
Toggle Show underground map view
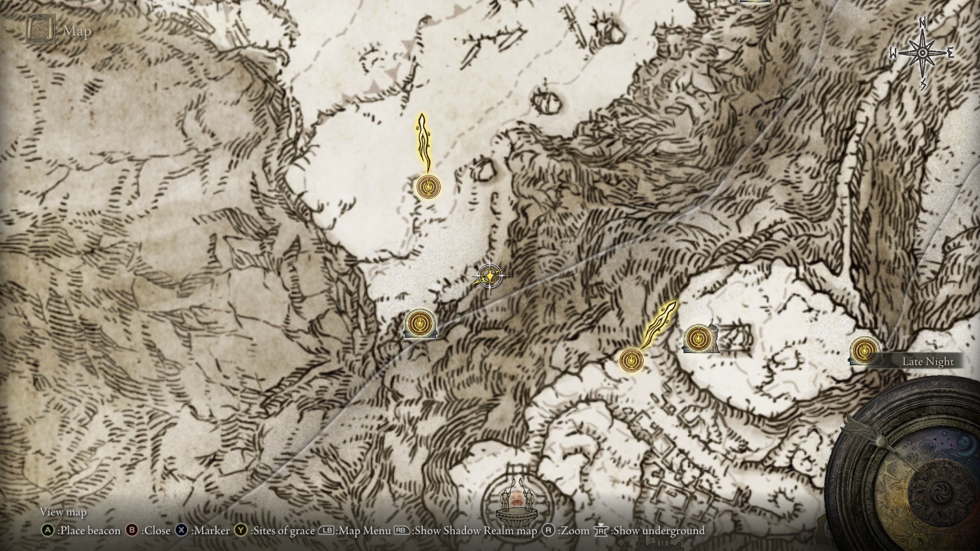pyautogui.click(x=649, y=531)
